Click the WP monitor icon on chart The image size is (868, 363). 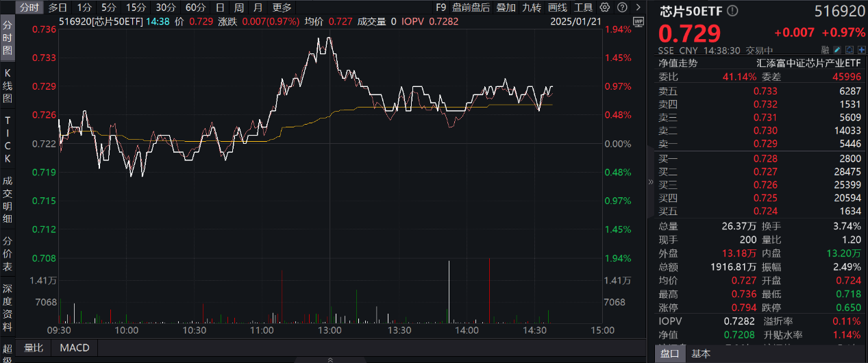pyautogui.click(x=638, y=22)
